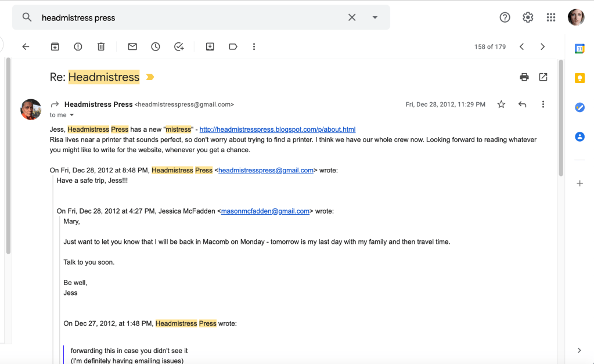Archive this email conversation
The width and height of the screenshot is (594, 364).
(55, 46)
